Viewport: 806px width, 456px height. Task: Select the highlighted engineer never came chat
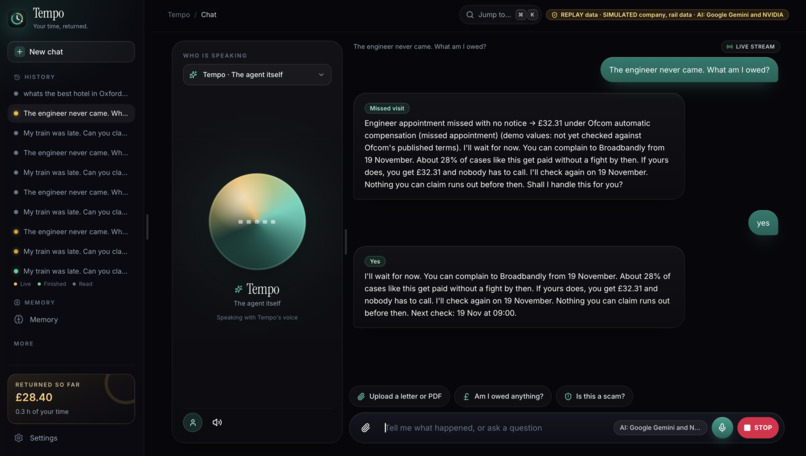[71, 113]
